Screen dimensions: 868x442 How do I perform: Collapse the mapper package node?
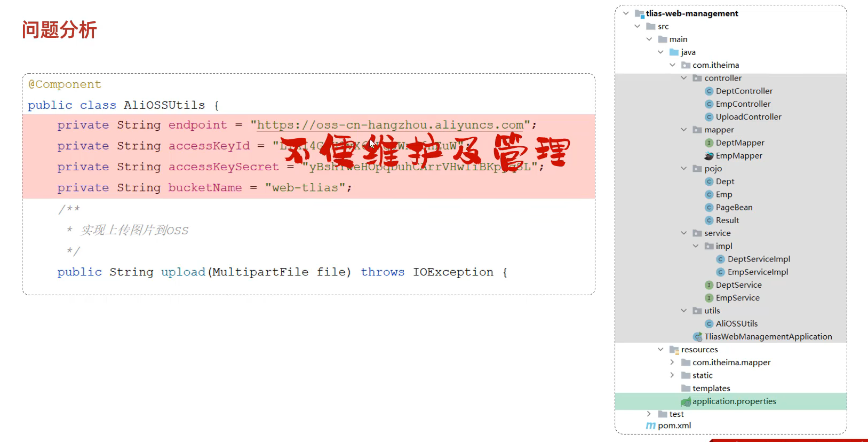click(684, 130)
